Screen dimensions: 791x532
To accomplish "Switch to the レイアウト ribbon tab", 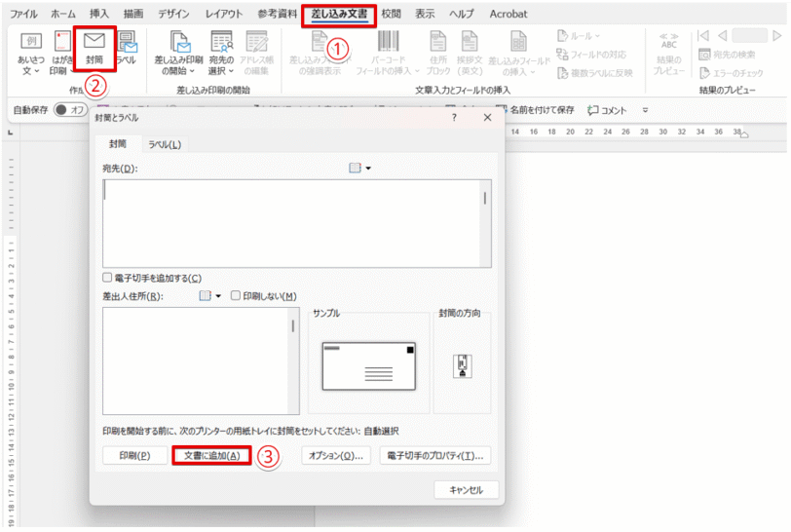I will click(223, 14).
